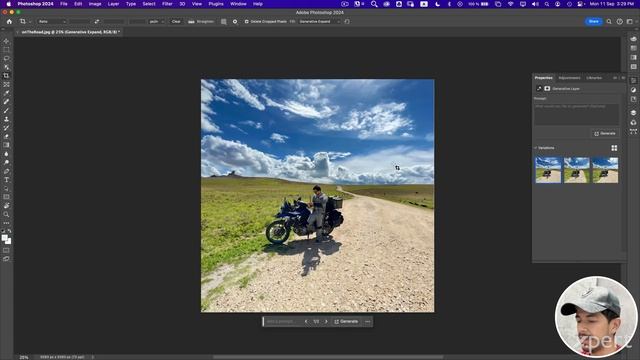
Task: Select the Rectangle shape tool
Action: (6, 197)
